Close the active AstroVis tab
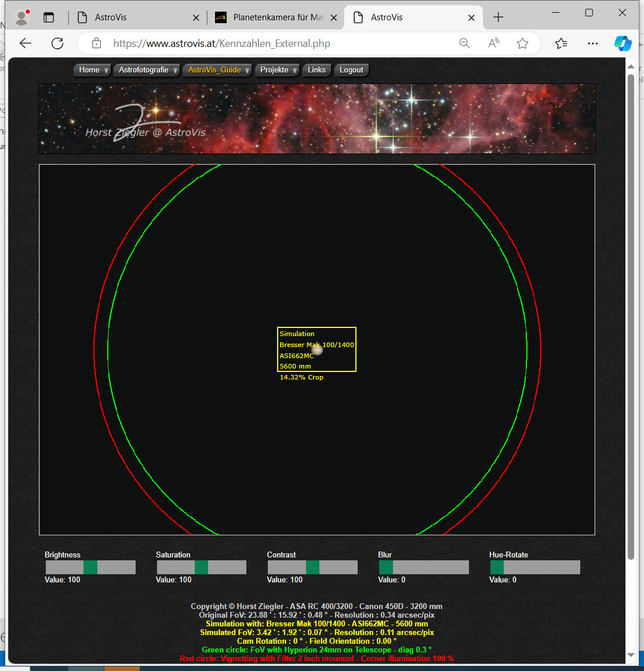Image resolution: width=644 pixels, height=671 pixels. coord(471,17)
